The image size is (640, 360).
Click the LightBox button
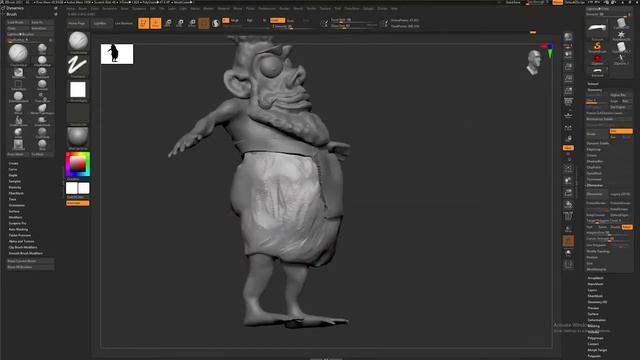(x=100, y=23)
